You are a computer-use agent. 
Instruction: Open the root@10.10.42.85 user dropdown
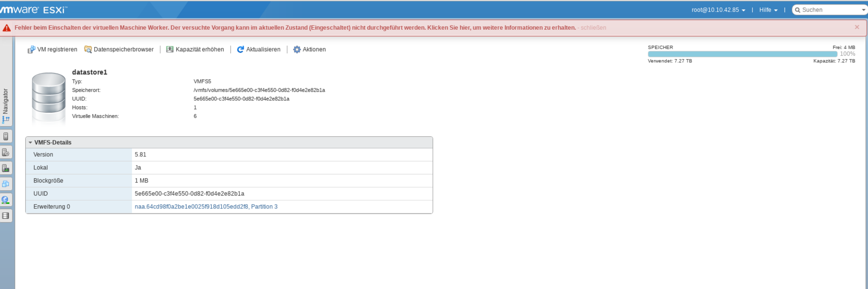718,10
